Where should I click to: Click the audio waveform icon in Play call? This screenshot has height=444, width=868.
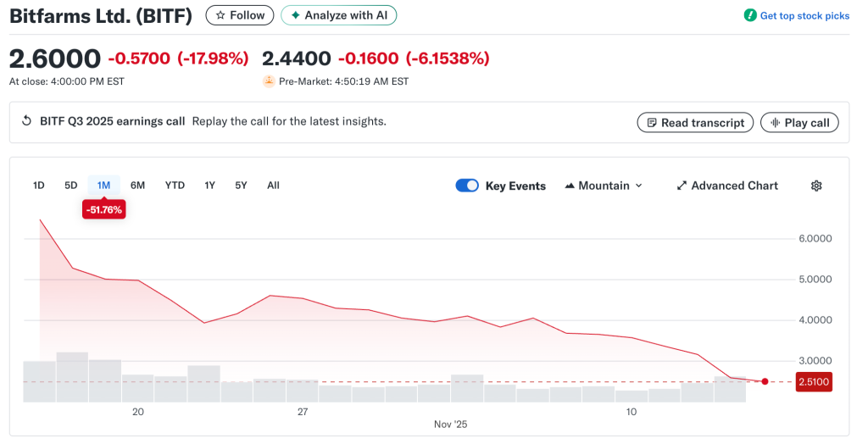tap(775, 123)
